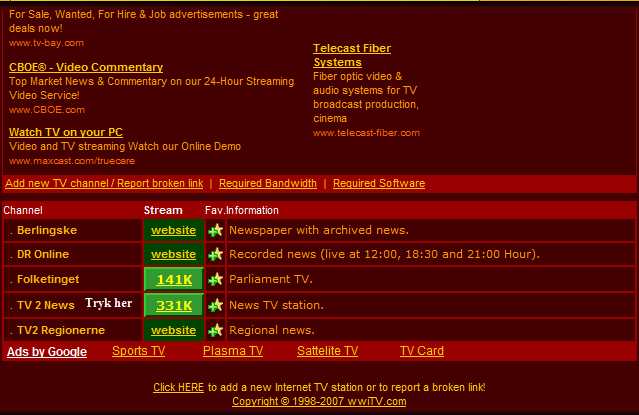Viewport: 639px width, 415px height.
Task: Open TV Card ad link
Action: 422,351
